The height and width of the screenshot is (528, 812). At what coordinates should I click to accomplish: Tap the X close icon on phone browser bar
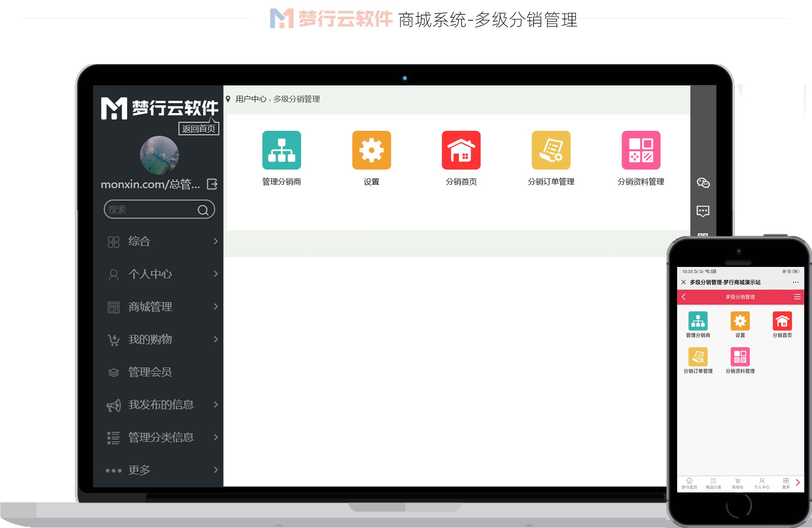[683, 282]
